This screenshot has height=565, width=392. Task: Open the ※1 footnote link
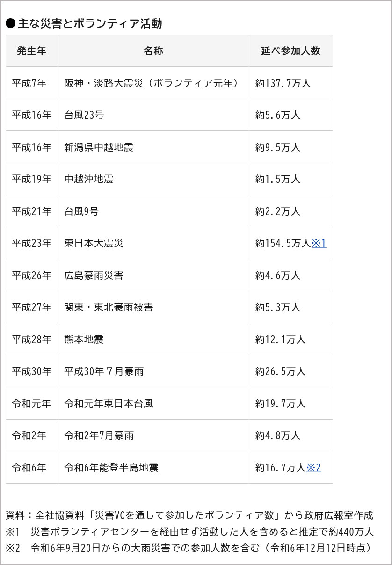319,243
